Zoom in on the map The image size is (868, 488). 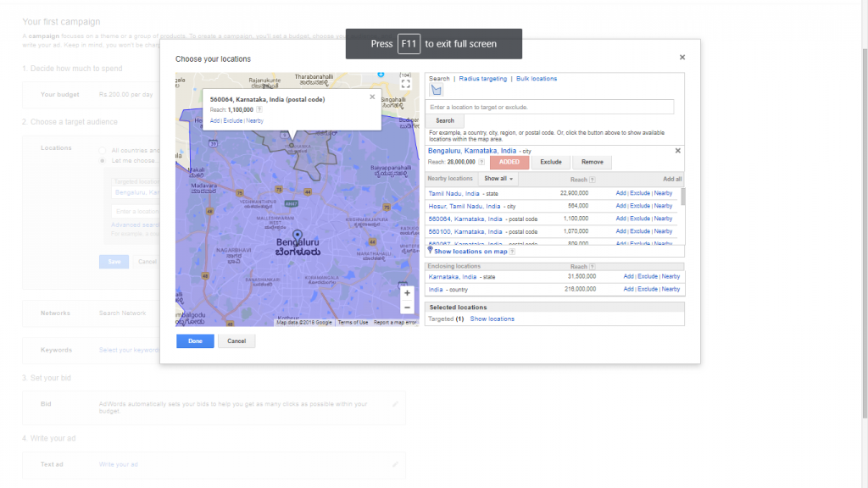tap(407, 293)
